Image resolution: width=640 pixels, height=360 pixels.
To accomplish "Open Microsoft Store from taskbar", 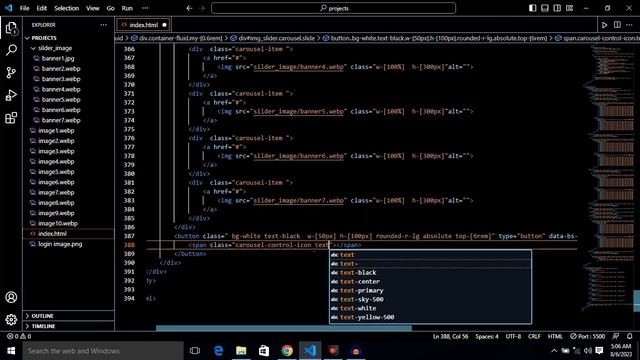I will tap(264, 351).
